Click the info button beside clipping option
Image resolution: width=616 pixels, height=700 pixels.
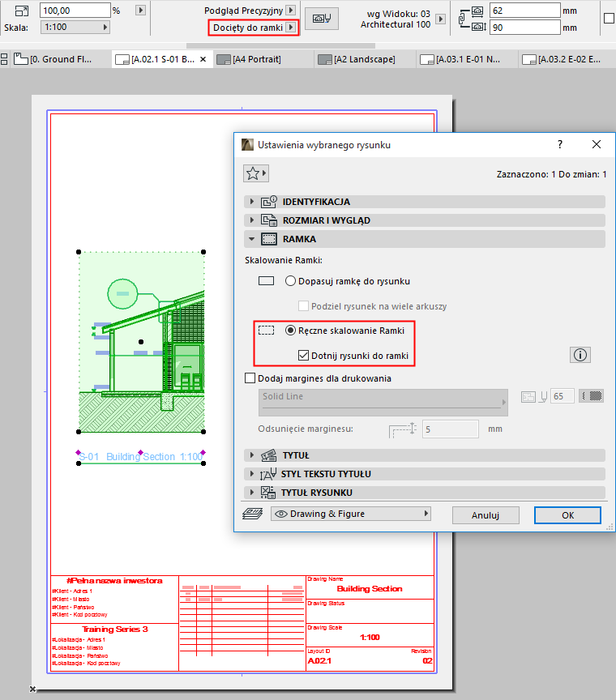pos(580,355)
